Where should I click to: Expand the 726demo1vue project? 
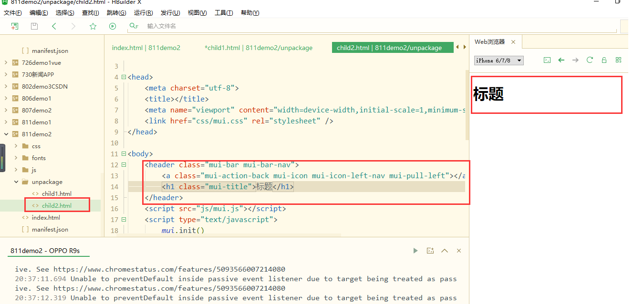5,62
